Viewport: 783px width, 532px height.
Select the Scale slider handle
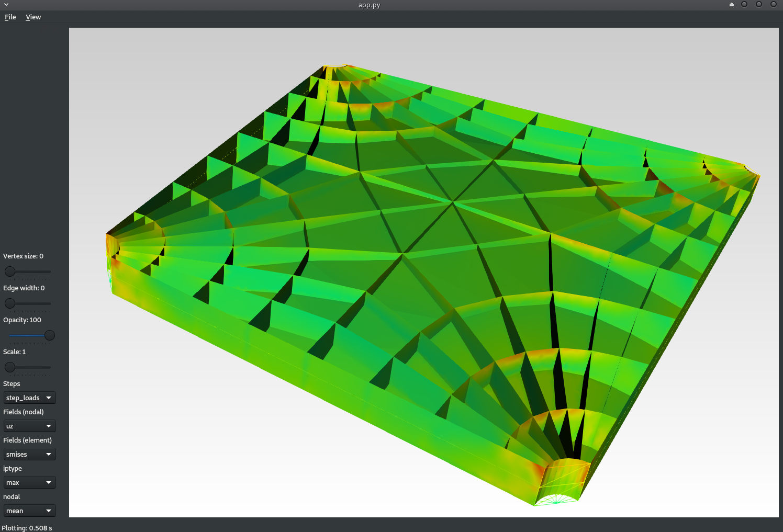pos(10,367)
